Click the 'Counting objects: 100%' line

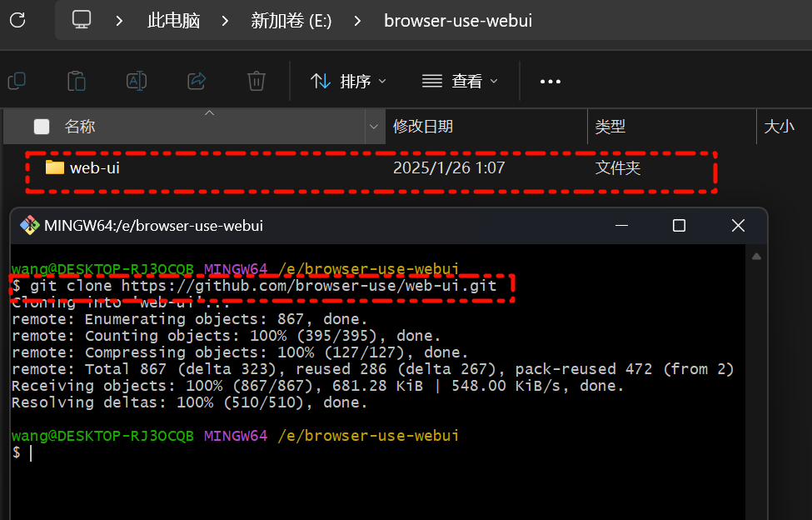(226, 336)
